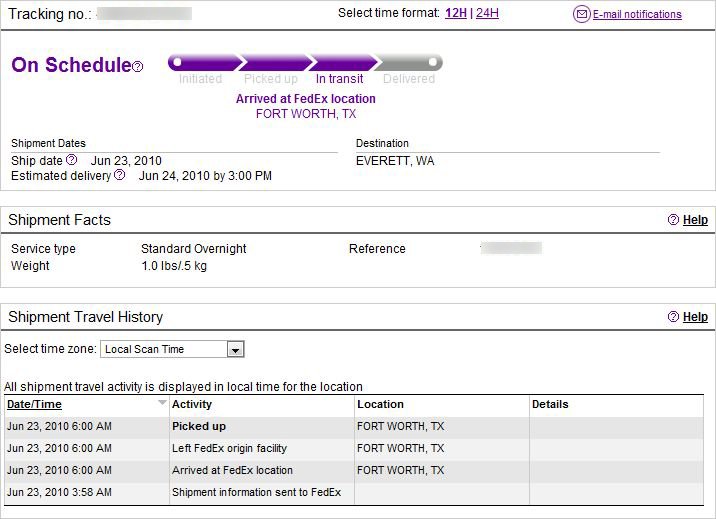716x519 pixels.
Task: Click the e-mail notifications envelope icon
Action: point(581,14)
